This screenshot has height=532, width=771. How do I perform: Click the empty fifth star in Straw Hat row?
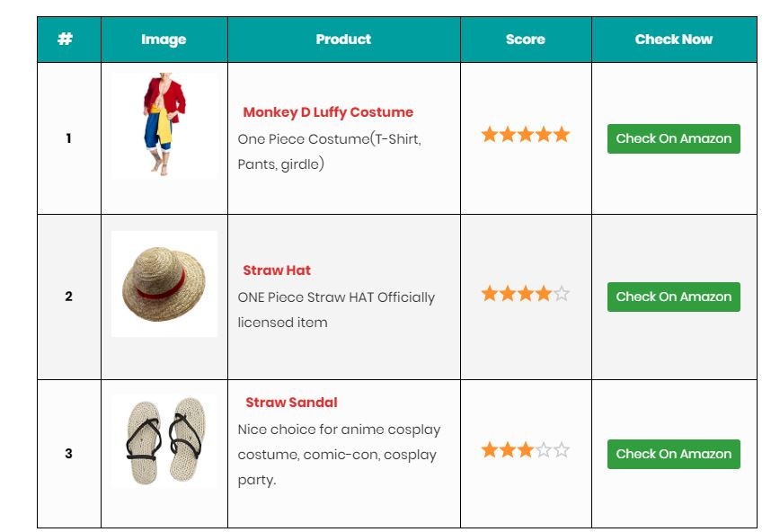561,294
